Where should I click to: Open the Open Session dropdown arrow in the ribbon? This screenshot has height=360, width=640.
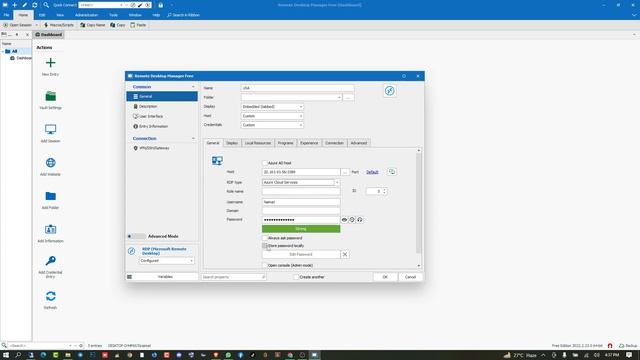[36, 25]
